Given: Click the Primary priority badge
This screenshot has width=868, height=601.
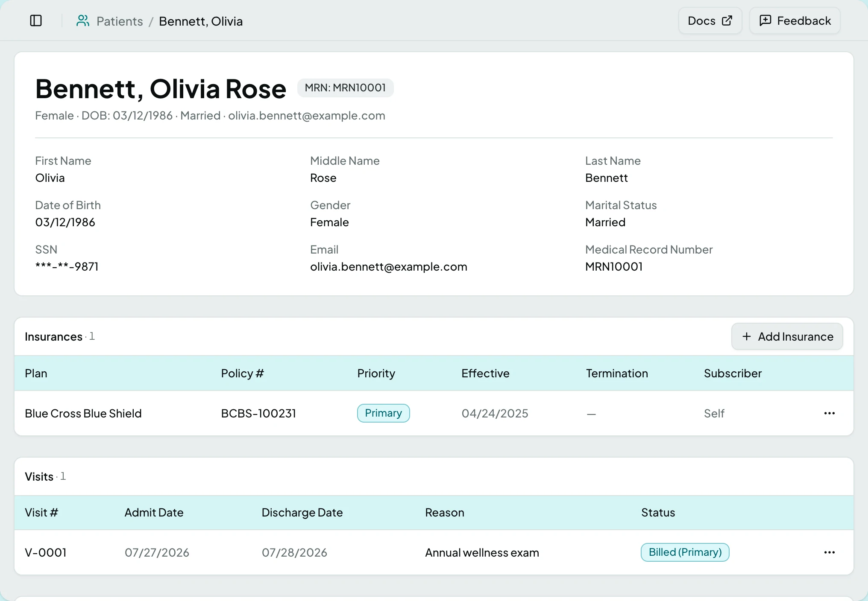Looking at the screenshot, I should pos(383,413).
